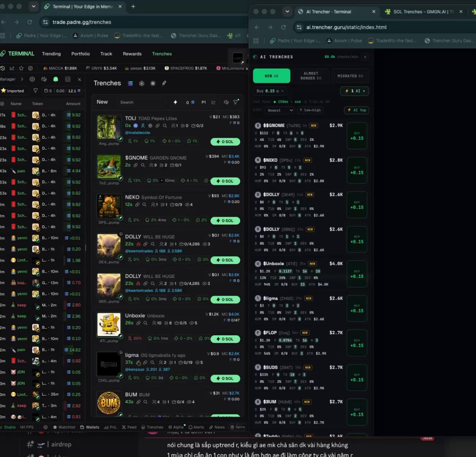Open the Newest sort dropdown
The image size is (476, 457).
[x=280, y=110]
